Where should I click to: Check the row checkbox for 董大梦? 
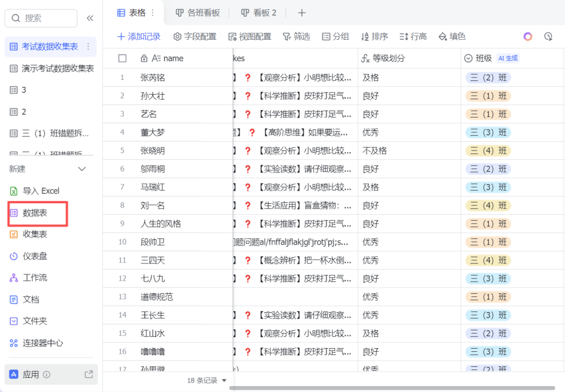(122, 132)
